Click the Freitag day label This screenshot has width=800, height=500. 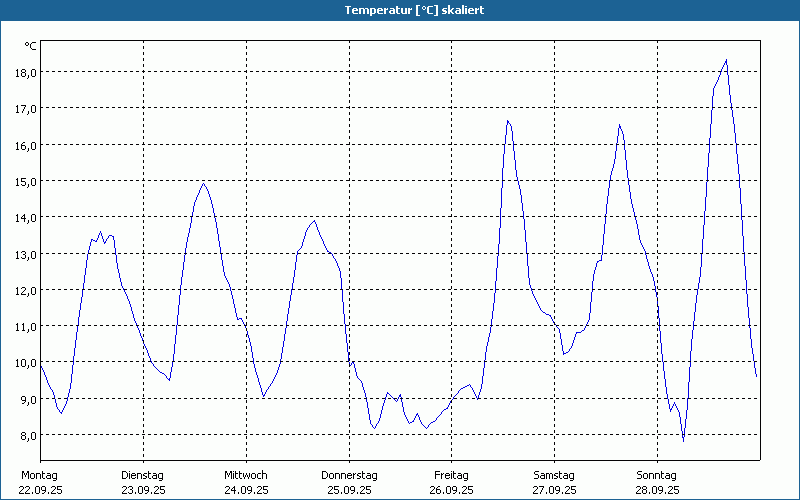pos(452,475)
